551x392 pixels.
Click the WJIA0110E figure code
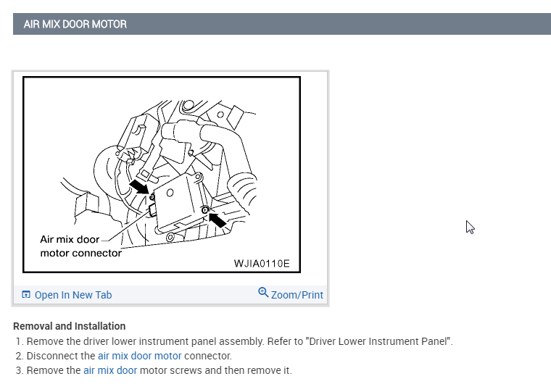pyautogui.click(x=262, y=264)
